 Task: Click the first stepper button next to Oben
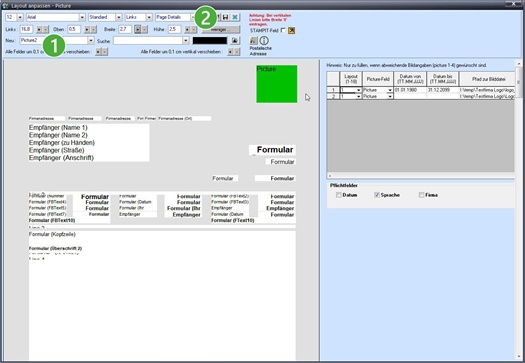pos(87,29)
